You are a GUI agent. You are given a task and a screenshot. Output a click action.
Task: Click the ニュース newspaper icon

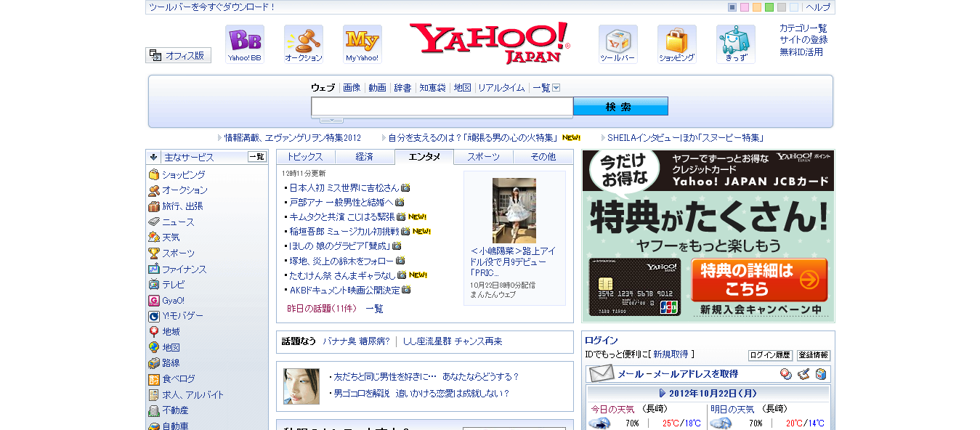pos(154,222)
